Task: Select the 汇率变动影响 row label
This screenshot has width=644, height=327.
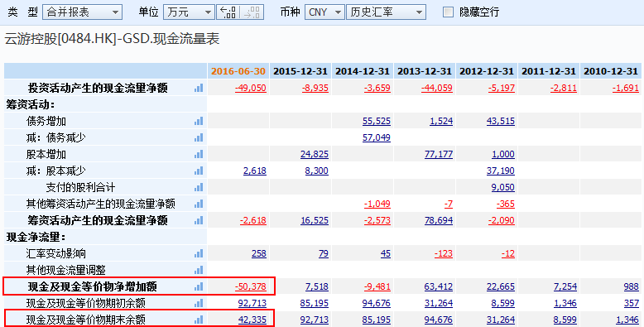Action: [x=55, y=253]
